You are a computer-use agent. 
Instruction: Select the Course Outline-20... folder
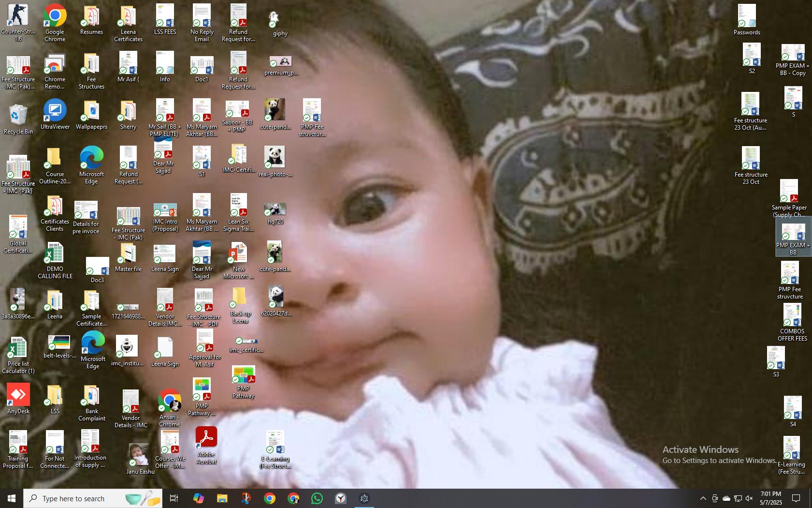point(55,166)
